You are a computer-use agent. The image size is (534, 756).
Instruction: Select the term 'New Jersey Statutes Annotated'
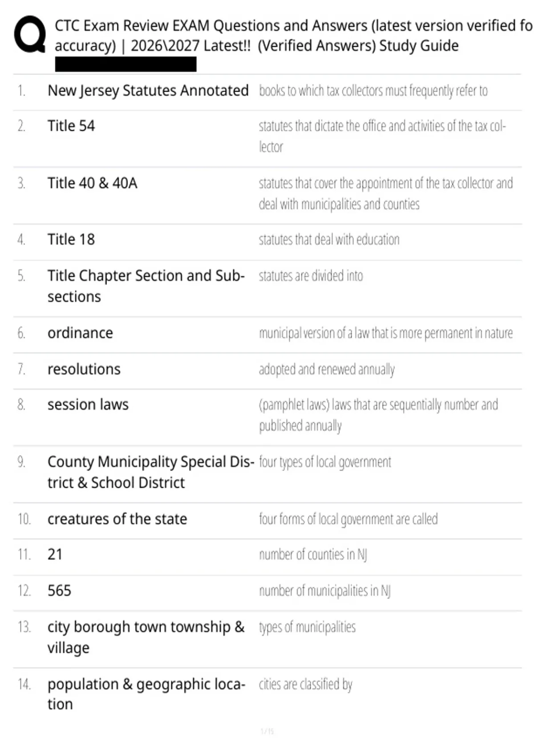coord(148,91)
